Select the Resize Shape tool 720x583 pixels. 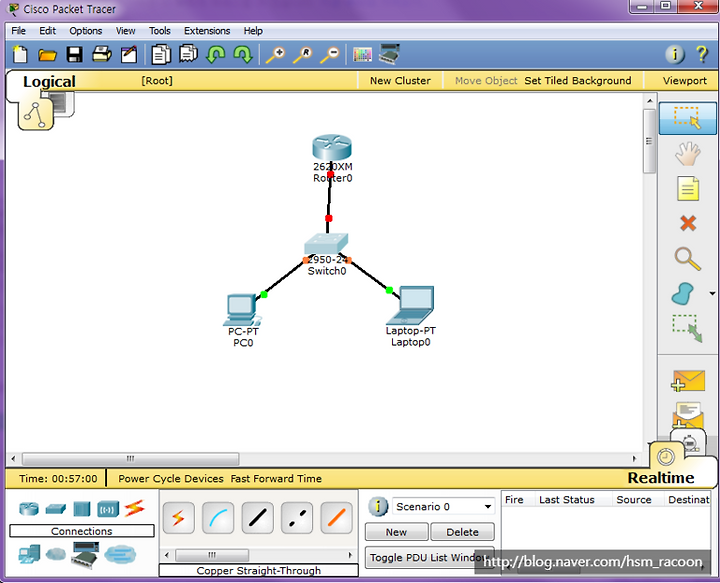[687, 328]
